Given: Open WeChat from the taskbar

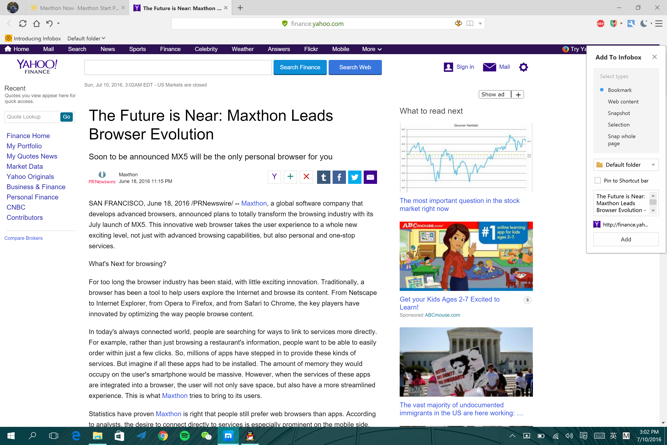Looking at the screenshot, I should (206, 436).
